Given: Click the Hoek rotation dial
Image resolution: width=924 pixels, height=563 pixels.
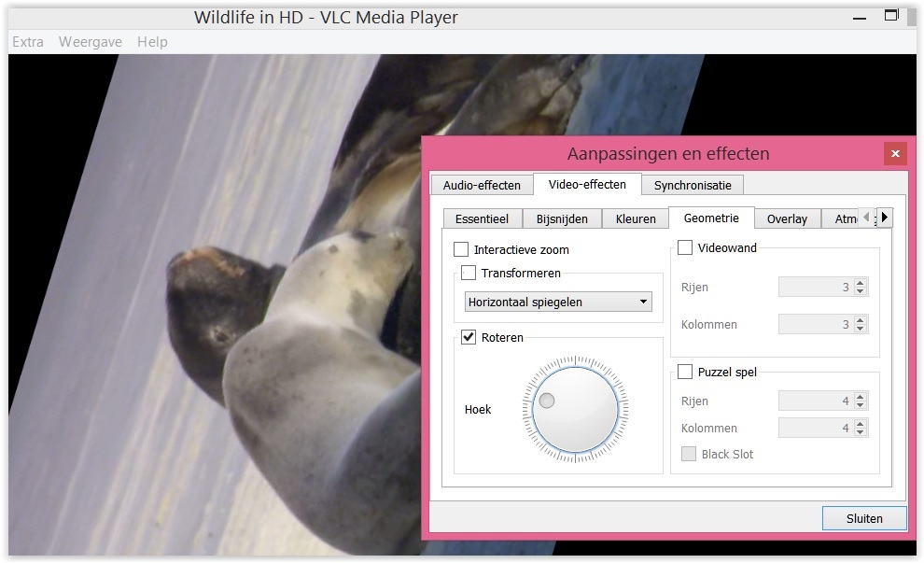Looking at the screenshot, I should [x=575, y=409].
